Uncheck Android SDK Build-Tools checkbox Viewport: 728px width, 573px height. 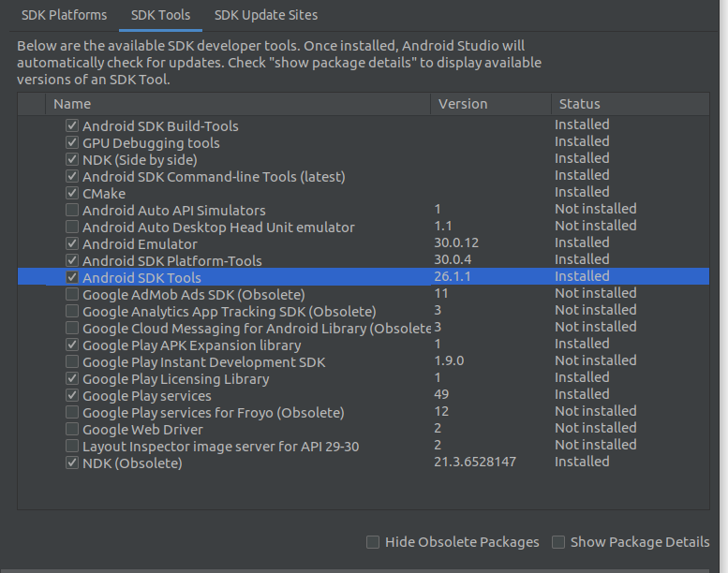pyautogui.click(x=72, y=125)
